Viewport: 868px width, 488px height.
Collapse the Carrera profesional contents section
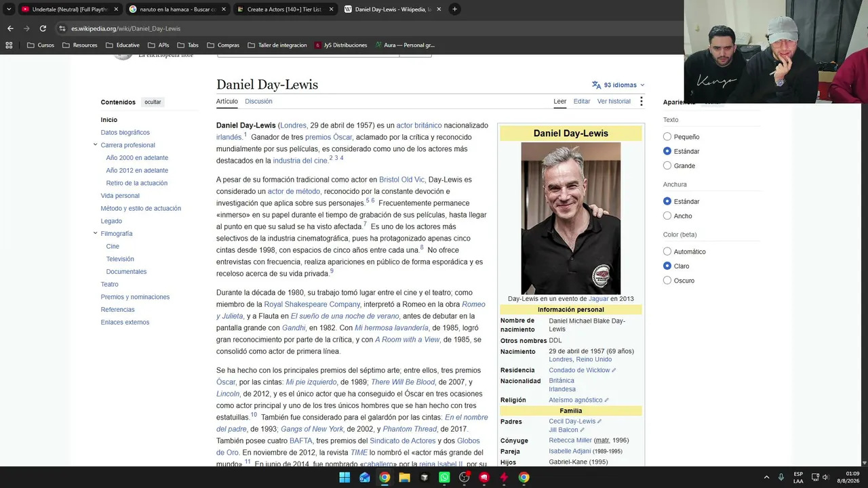[95, 144]
